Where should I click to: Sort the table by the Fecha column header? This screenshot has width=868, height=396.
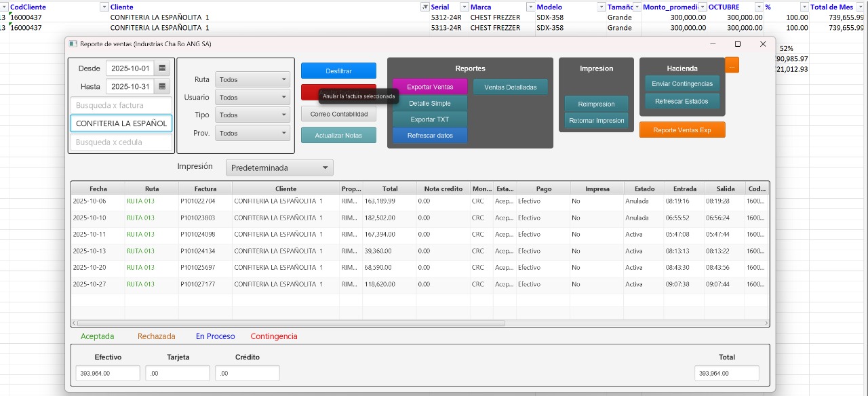click(98, 189)
